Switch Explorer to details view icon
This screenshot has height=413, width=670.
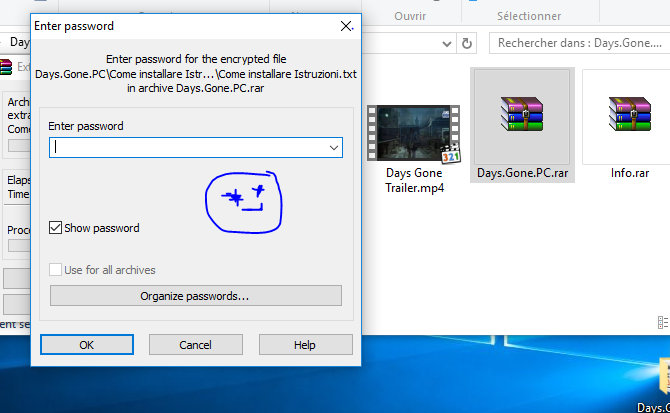pos(663,322)
